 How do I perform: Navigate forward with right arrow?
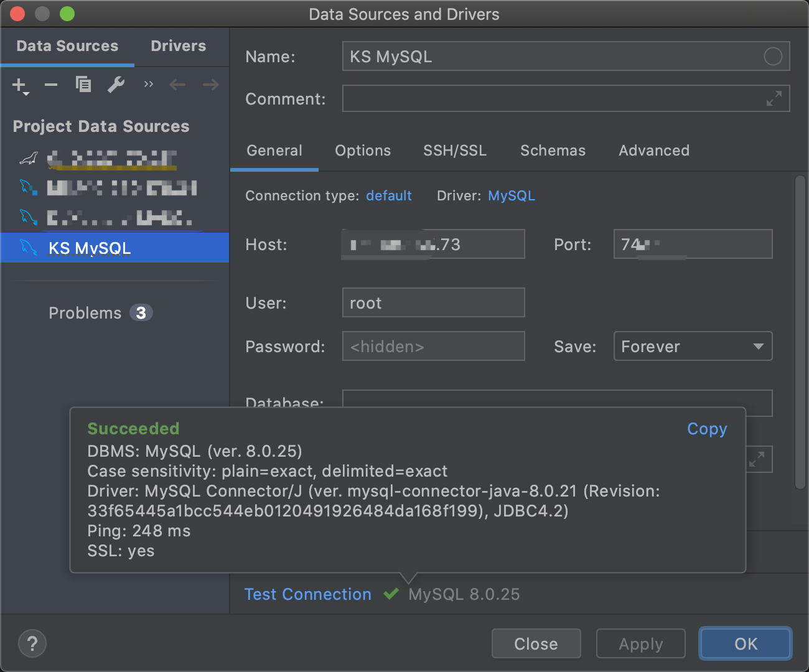pos(211,85)
